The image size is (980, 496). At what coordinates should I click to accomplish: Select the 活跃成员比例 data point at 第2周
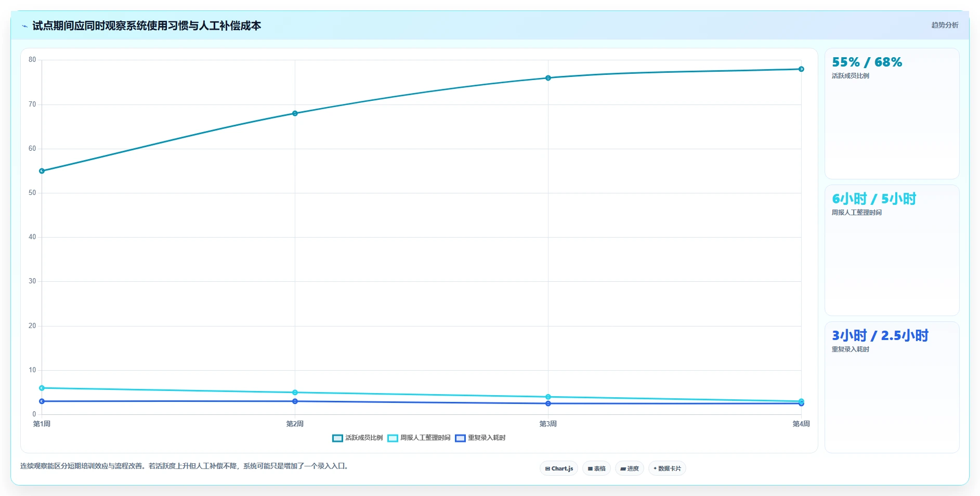295,113
